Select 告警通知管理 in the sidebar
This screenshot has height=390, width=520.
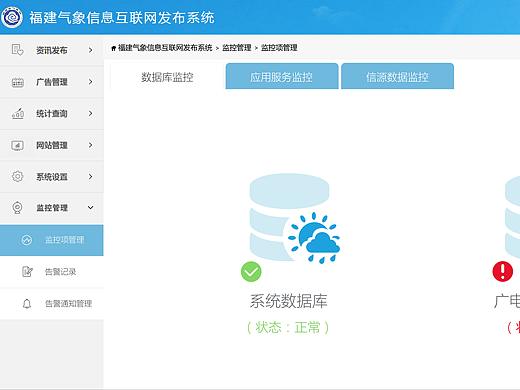tap(52, 304)
